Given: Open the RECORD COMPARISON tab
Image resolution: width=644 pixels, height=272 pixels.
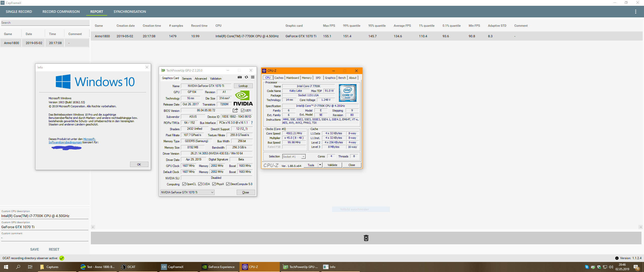Looking at the screenshot, I should click(x=61, y=12).
